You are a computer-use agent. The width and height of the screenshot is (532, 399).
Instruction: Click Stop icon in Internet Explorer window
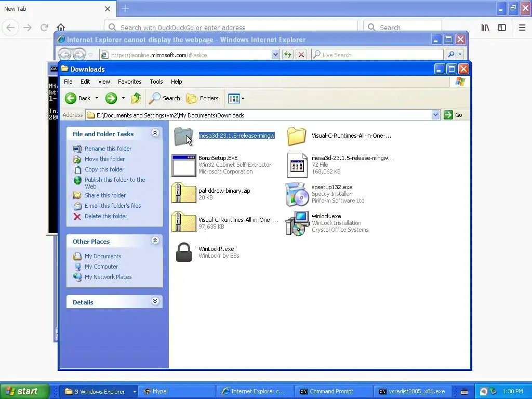click(x=301, y=55)
